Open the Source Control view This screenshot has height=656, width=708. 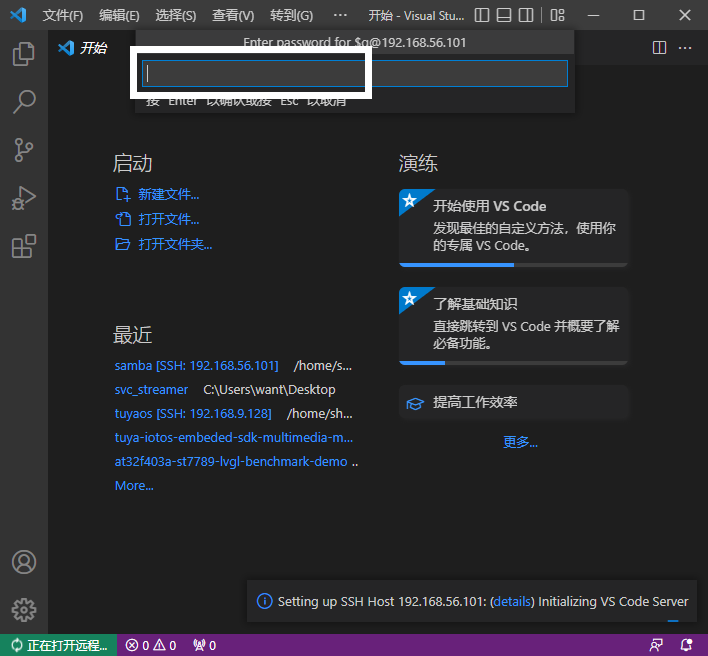coord(23,150)
